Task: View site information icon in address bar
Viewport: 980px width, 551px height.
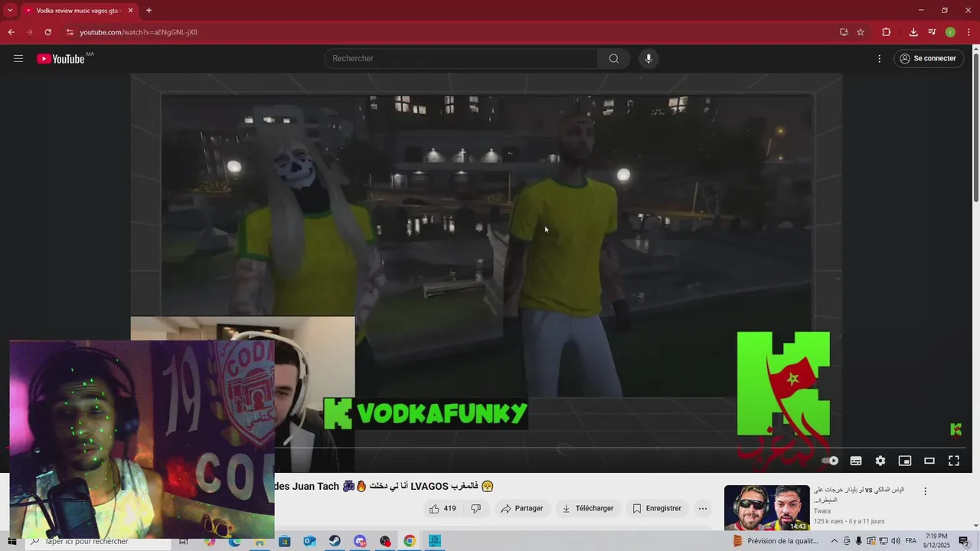Action: coord(70,32)
